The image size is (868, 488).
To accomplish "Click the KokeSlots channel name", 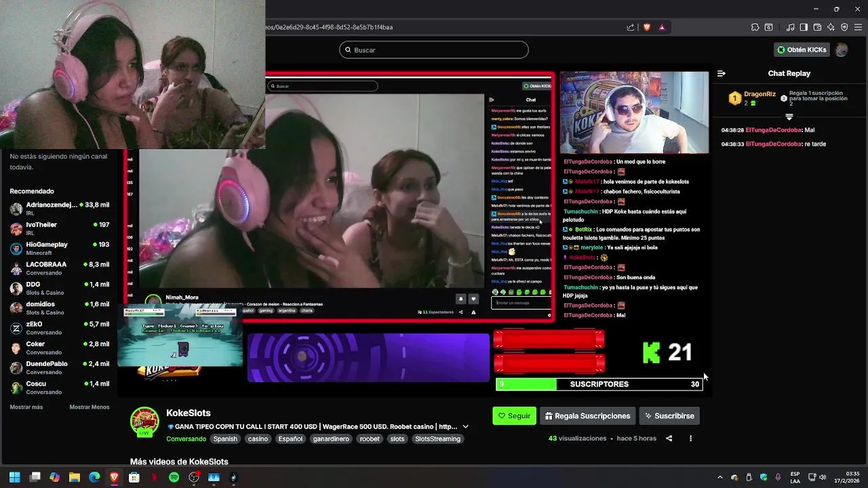I will click(189, 413).
